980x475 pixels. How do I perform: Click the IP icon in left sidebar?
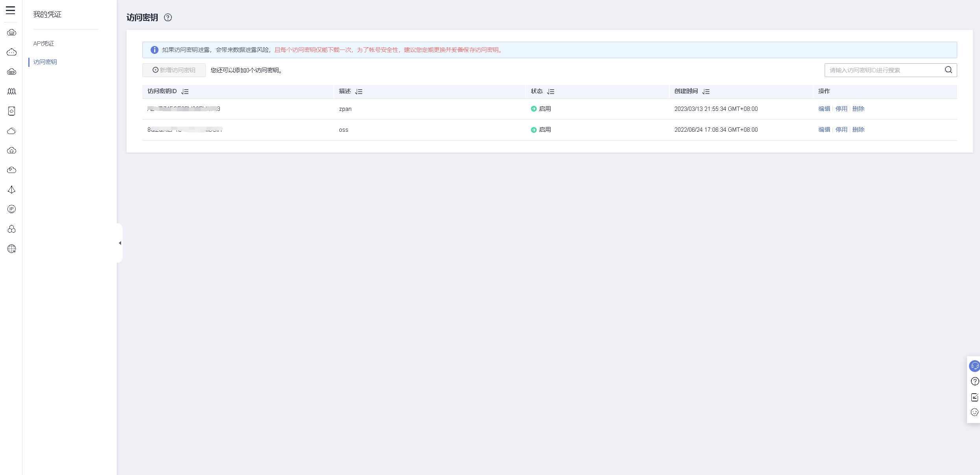[11, 209]
